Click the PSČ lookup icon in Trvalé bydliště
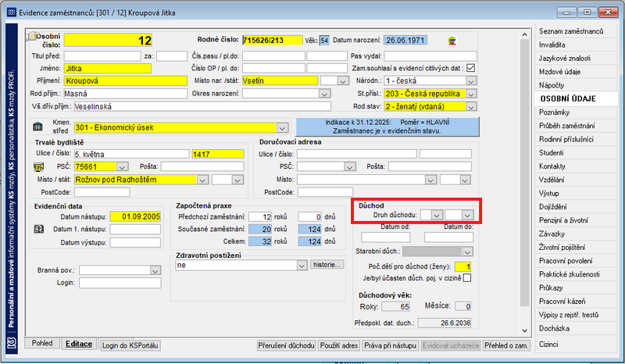The width and height of the screenshot is (625, 364). 38,166
